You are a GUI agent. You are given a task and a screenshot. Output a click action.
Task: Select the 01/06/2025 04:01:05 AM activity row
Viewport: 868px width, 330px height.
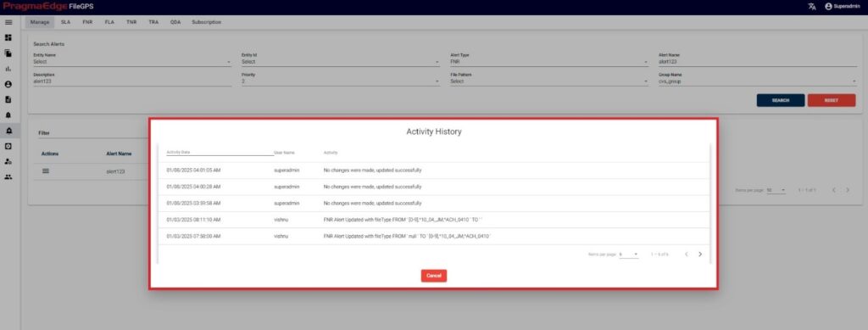pos(433,171)
